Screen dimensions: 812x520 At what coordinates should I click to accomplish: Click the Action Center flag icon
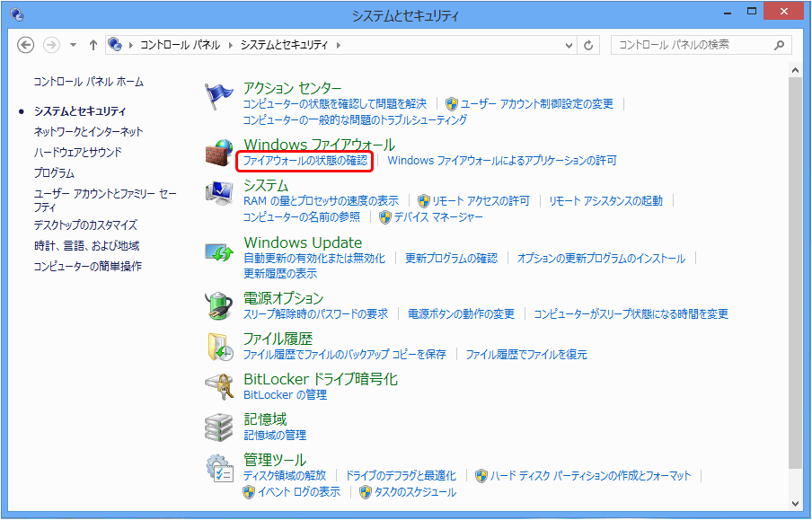[219, 95]
